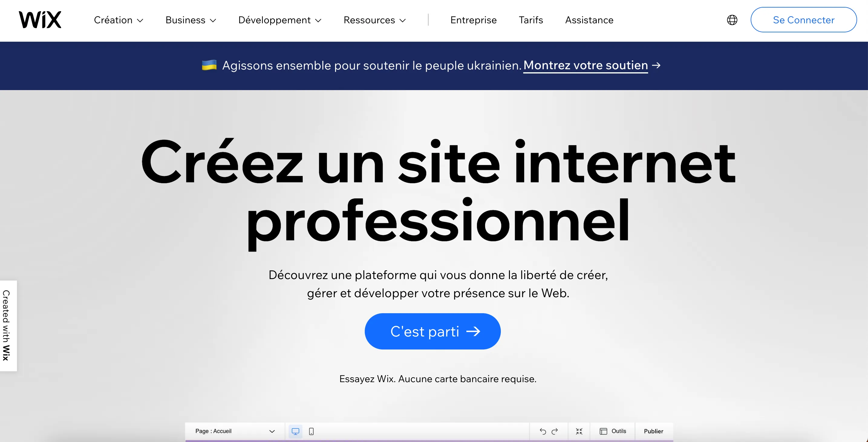
Task: Open the Assistance page
Action: pyautogui.click(x=589, y=20)
